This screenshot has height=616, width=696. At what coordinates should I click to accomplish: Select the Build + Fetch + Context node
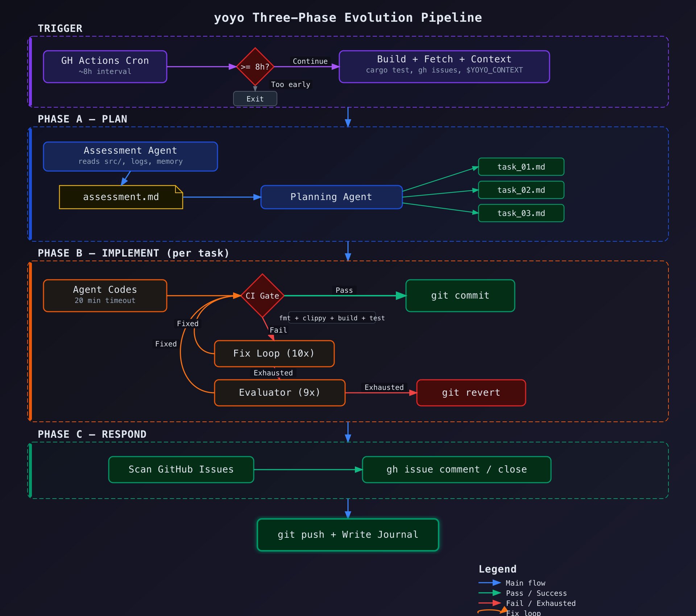(444, 67)
